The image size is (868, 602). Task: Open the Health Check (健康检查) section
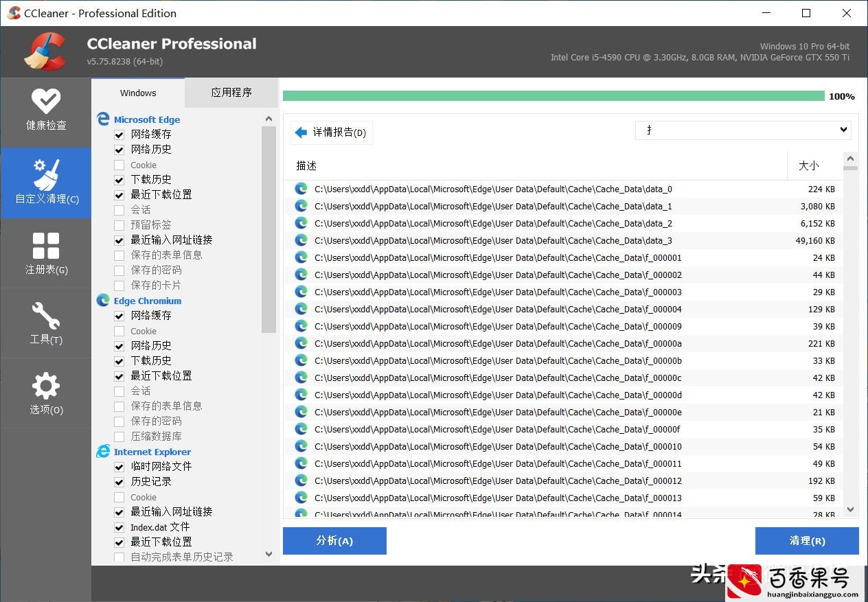point(46,113)
